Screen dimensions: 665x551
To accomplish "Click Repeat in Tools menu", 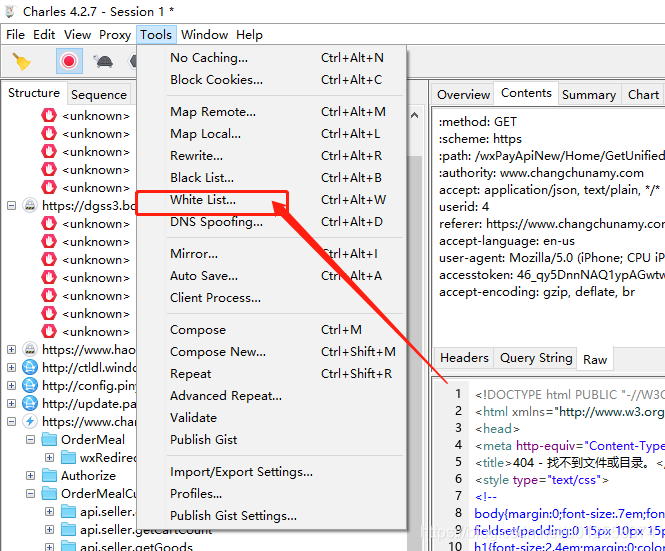I will (x=271, y=374).
